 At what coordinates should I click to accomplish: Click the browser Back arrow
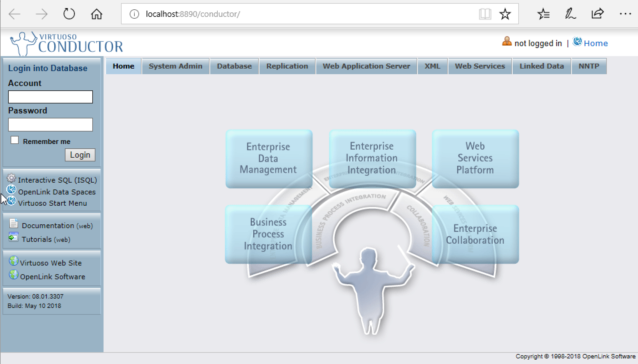point(14,14)
